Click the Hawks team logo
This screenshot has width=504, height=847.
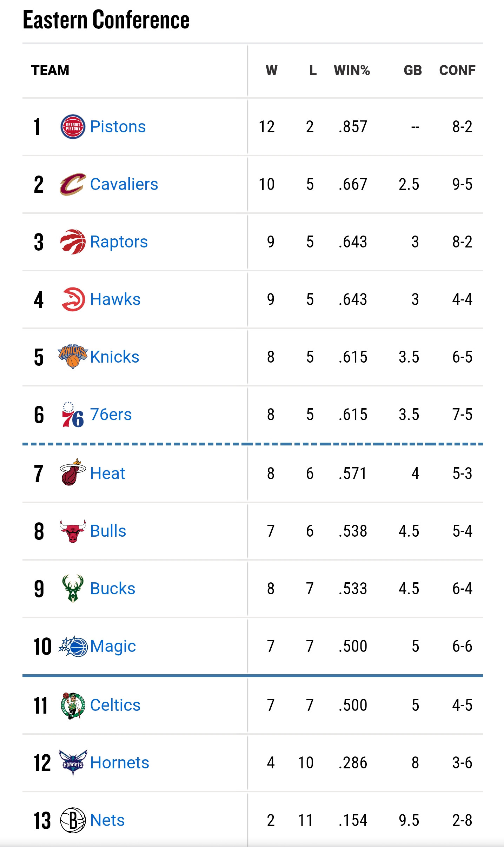coord(73,299)
